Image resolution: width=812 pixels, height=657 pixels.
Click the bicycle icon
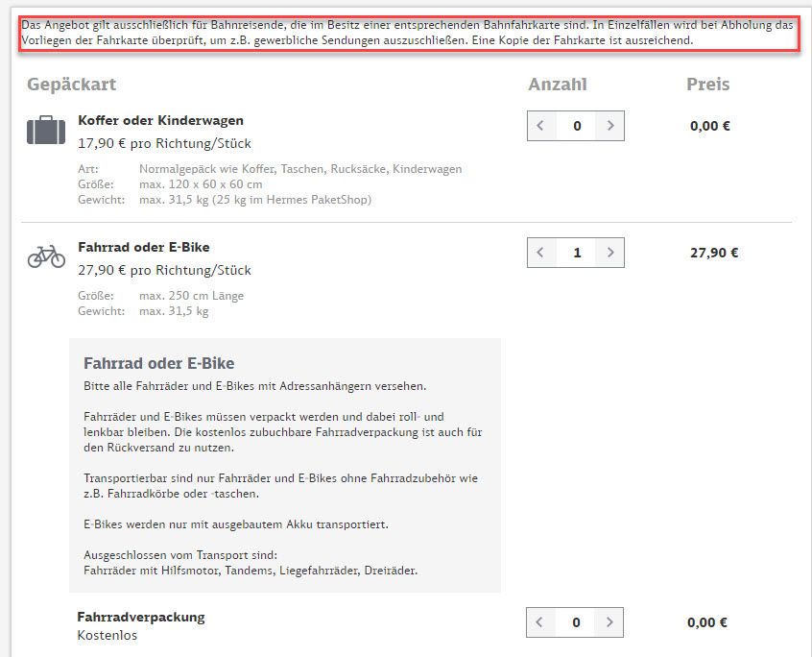(x=46, y=255)
